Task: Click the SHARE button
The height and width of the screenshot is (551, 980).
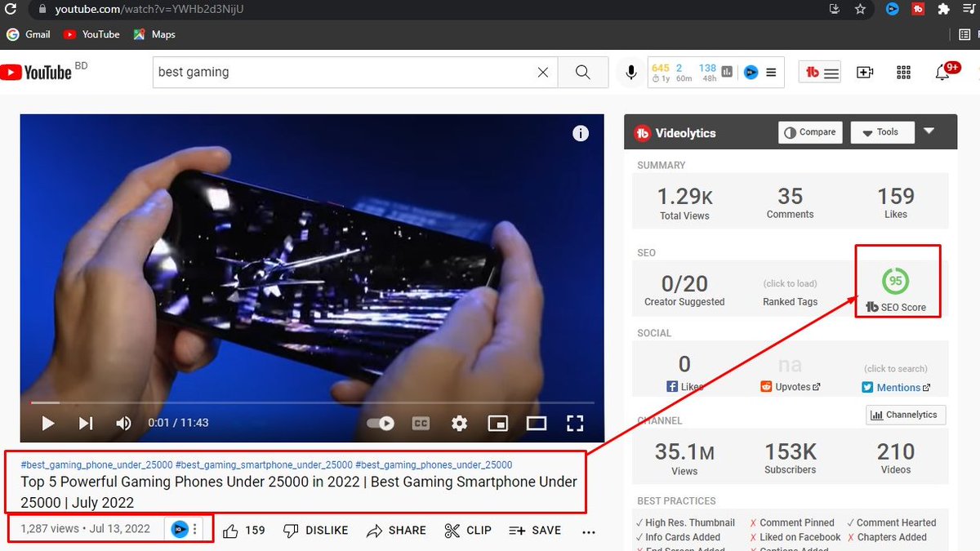Action: pyautogui.click(x=396, y=531)
